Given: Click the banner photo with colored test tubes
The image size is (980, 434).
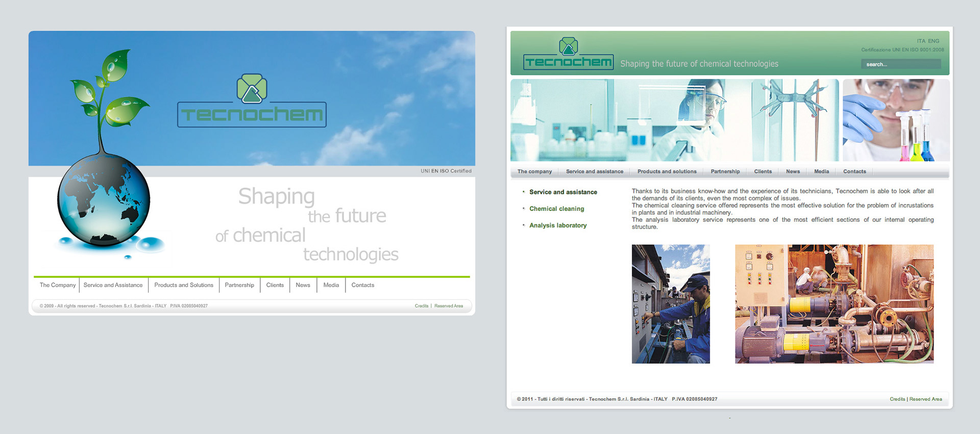Looking at the screenshot, I should [896, 120].
